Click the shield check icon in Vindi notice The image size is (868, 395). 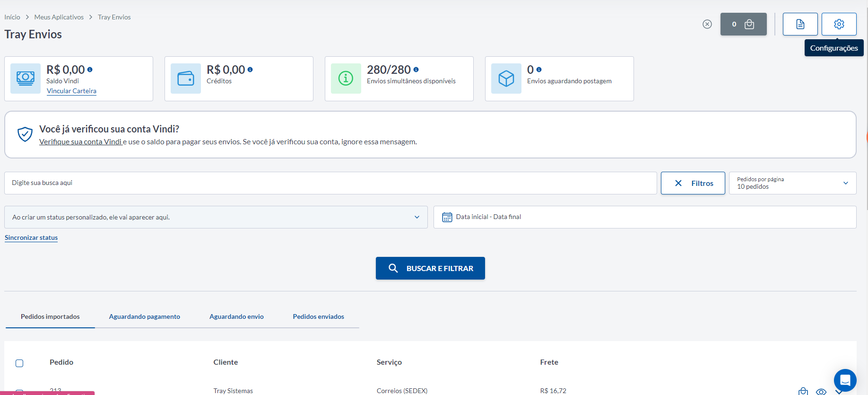coord(25,134)
